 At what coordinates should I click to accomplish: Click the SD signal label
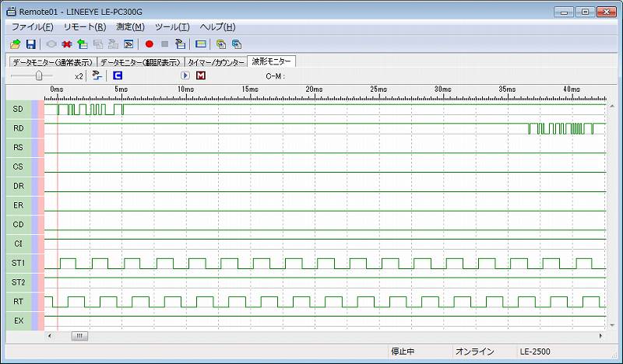click(x=18, y=109)
